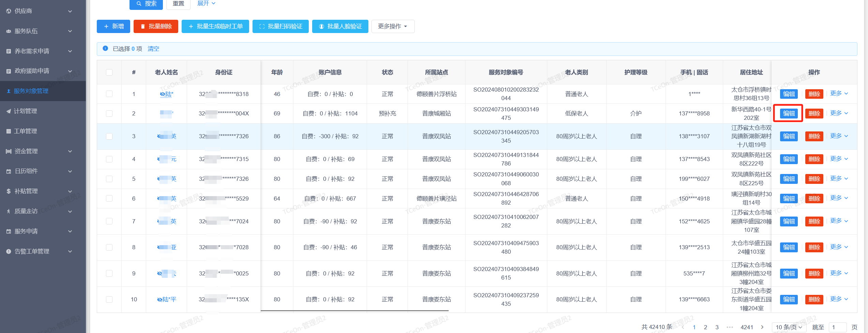Click 删除 for row 3
This screenshot has height=333, width=868.
click(814, 136)
